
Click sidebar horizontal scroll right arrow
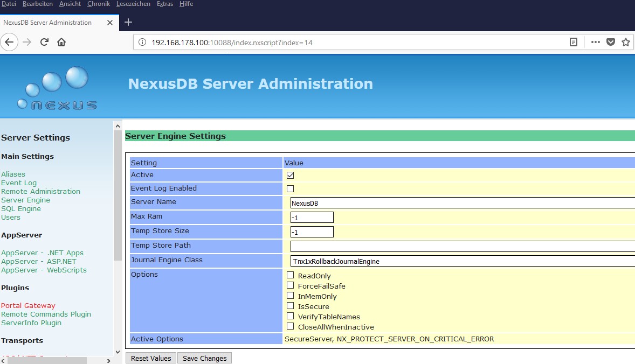click(x=108, y=360)
